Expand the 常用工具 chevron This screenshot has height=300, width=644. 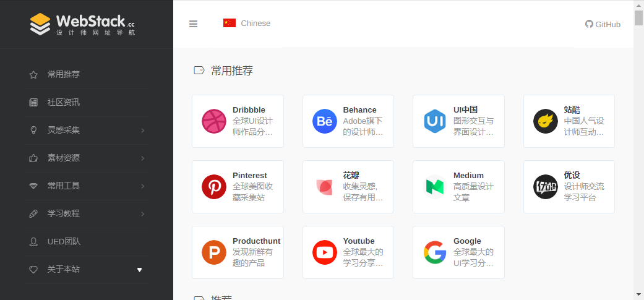[x=142, y=186]
